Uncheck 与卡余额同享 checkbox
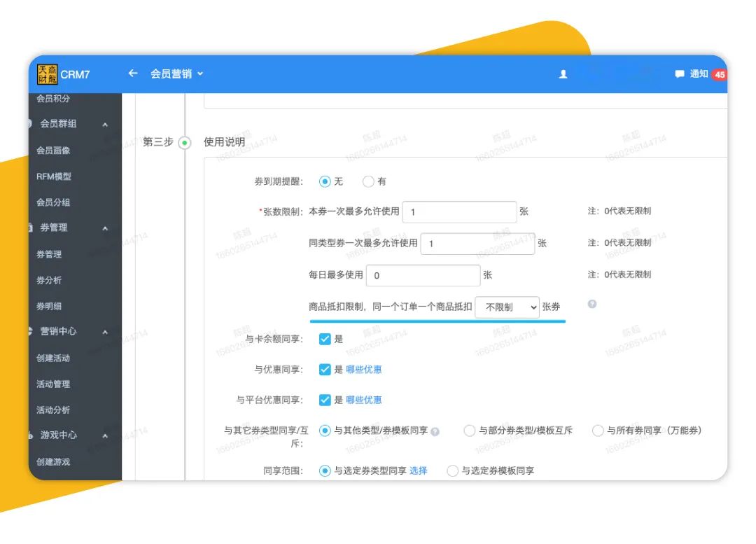The width and height of the screenshot is (756, 544). point(325,339)
